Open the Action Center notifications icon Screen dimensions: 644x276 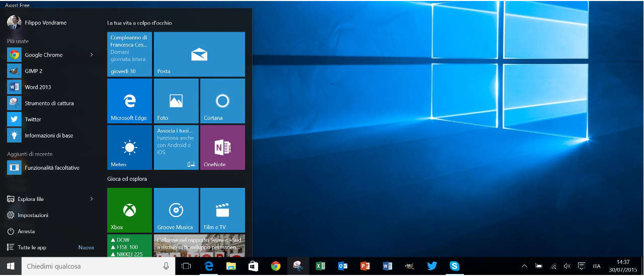click(x=582, y=266)
